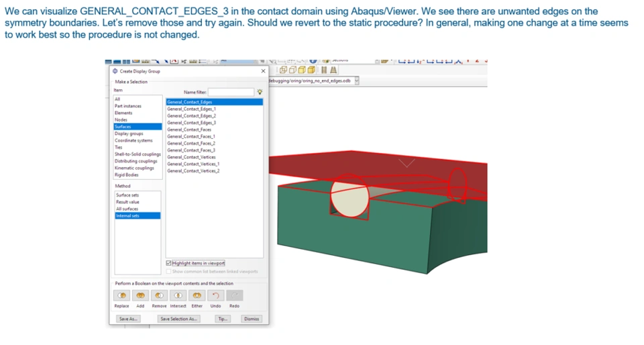Turn on perspective view icon
Image resolution: width=644 pixels, height=345 pixels.
pyautogui.click(x=333, y=70)
